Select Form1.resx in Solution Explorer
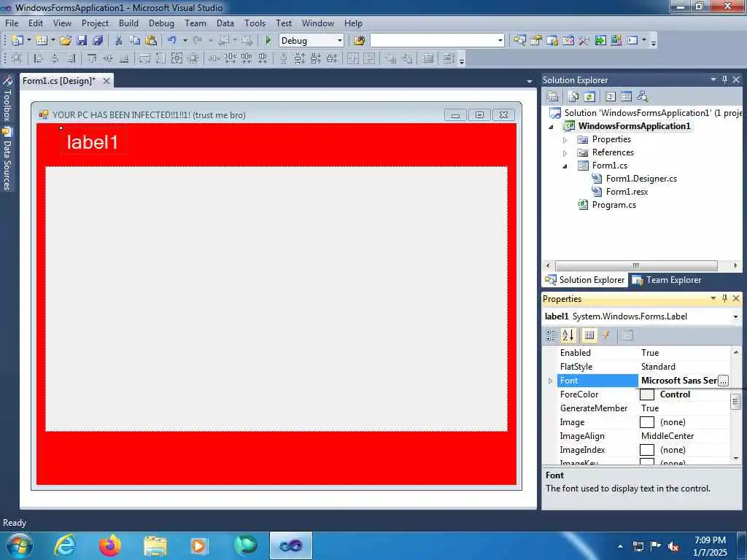Image resolution: width=747 pixels, height=560 pixels. point(627,192)
